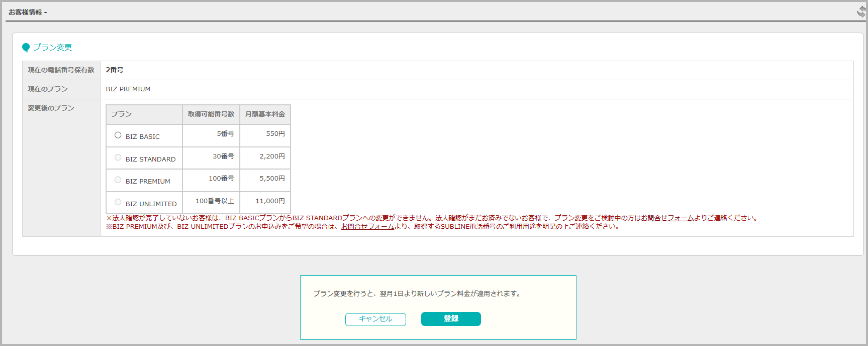Select the BIZ UNLIMITED plan option
The image size is (868, 346).
click(118, 202)
